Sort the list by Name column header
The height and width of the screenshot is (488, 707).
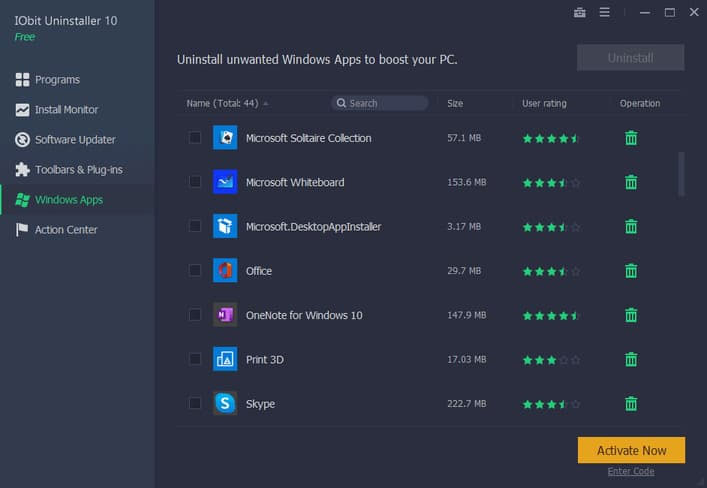coord(226,103)
